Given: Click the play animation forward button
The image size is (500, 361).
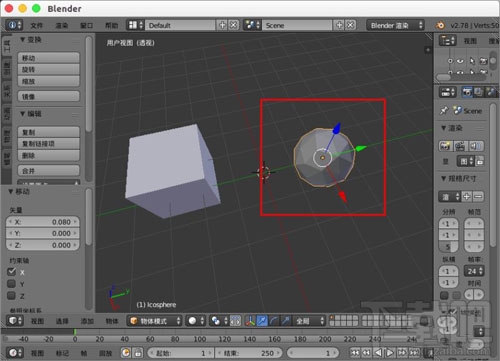Looking at the screenshot, I should (x=390, y=353).
